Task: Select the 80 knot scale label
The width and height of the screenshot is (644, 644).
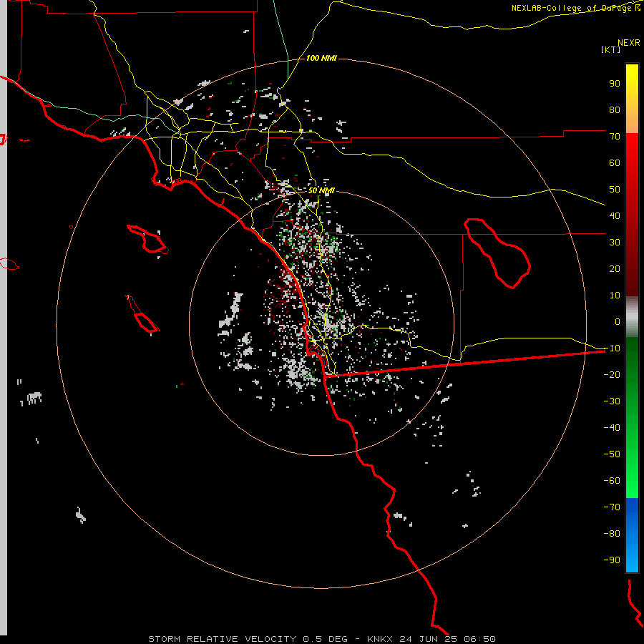Action: tap(615, 110)
